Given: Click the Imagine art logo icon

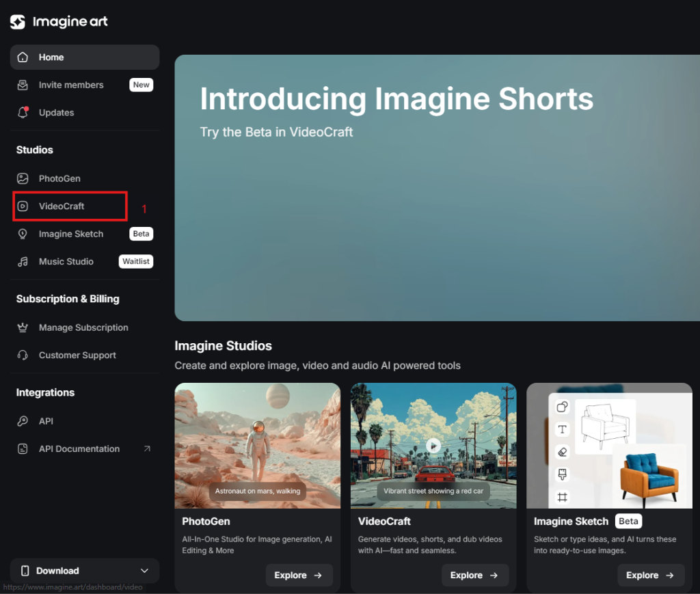Looking at the screenshot, I should (18, 21).
